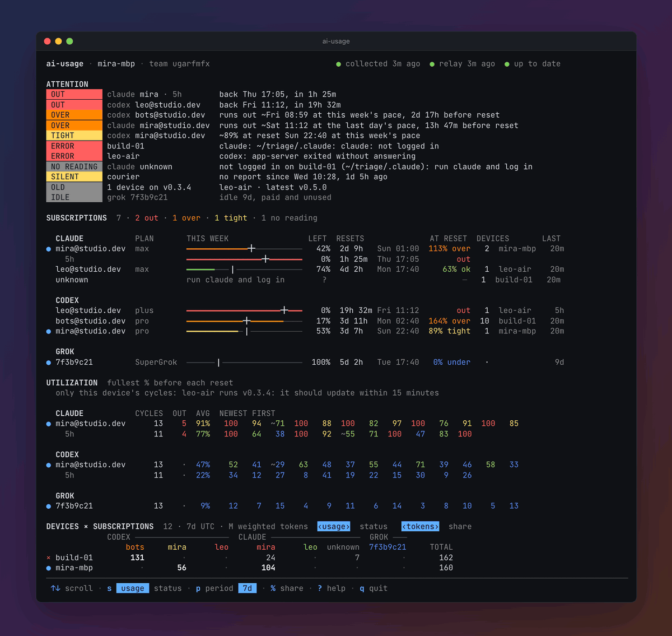This screenshot has width=672, height=636.
Task: Click usage bar for Codex leo@studio.dev
Action: coord(244,310)
